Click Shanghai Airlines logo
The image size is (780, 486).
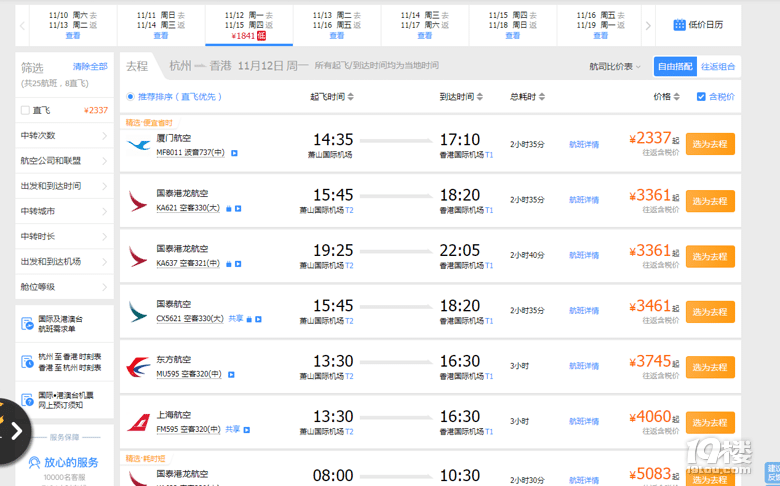tap(138, 422)
